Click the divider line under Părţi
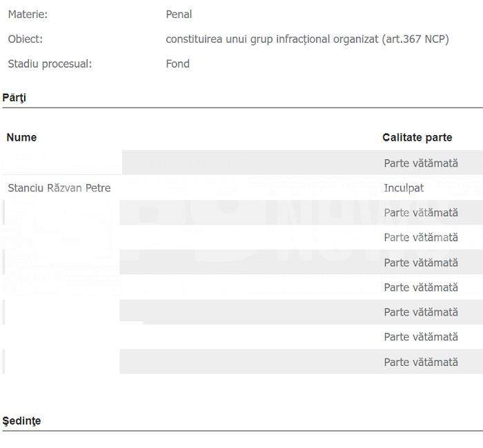The image size is (483, 448). (x=242, y=108)
